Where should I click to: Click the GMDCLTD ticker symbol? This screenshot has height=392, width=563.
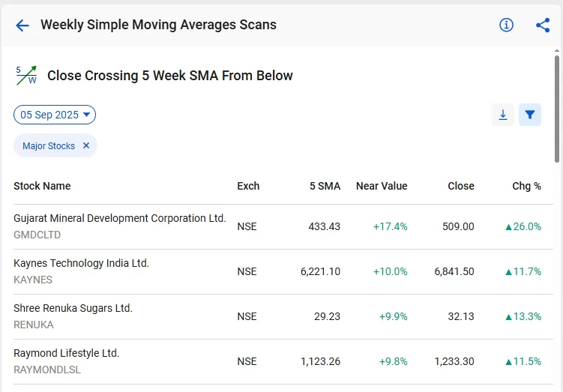37,235
